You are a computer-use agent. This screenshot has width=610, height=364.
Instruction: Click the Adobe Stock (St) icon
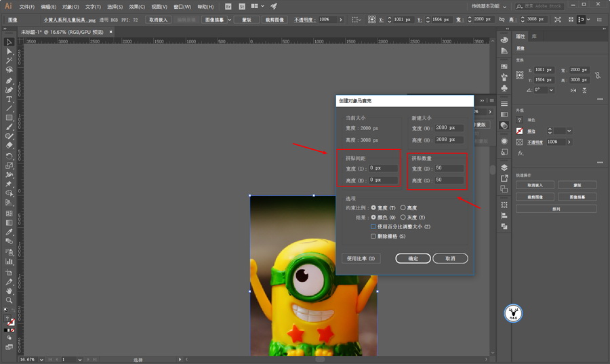241,6
